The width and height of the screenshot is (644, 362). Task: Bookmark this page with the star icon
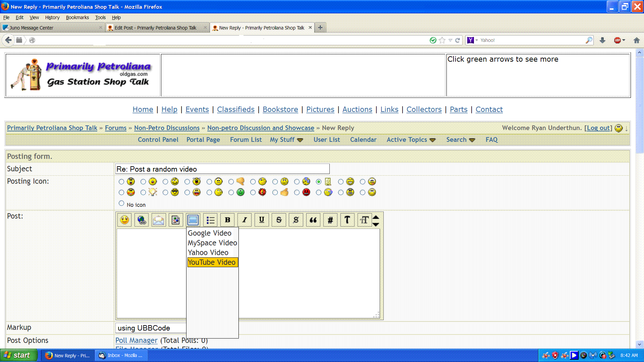click(442, 40)
